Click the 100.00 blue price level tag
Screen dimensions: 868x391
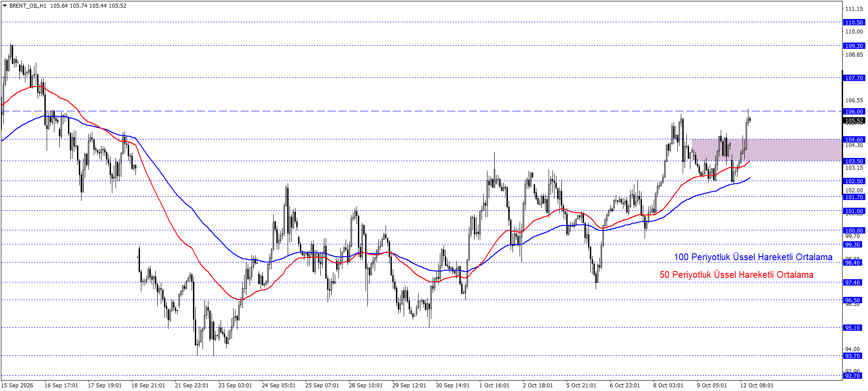pyautogui.click(x=854, y=230)
